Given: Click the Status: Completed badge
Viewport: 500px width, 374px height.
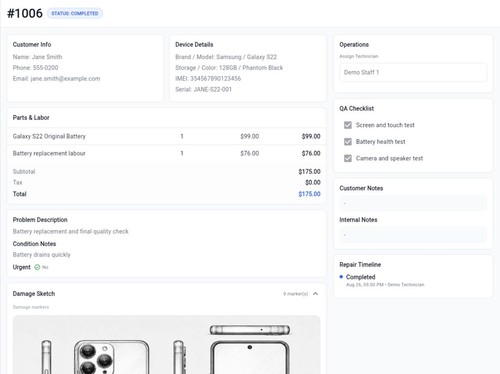Looking at the screenshot, I should point(75,13).
